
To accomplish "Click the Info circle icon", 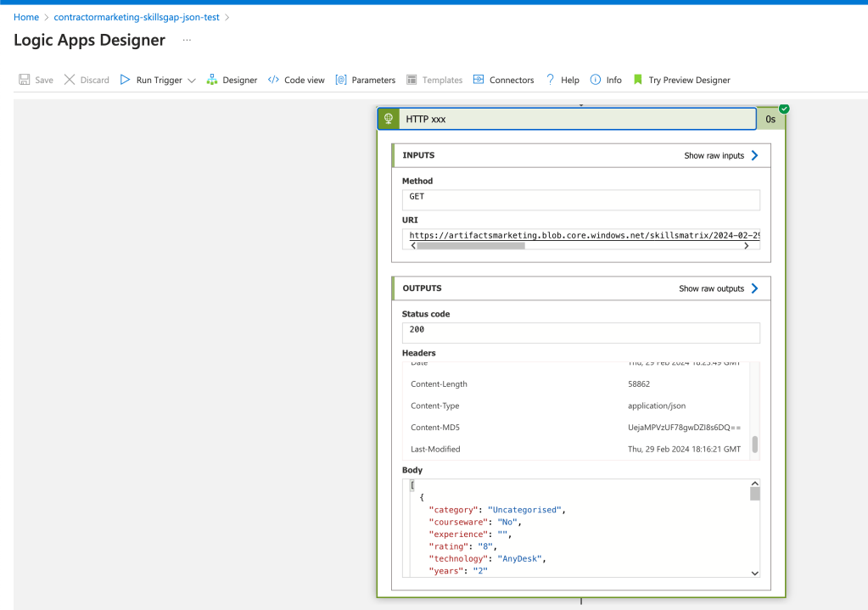I will pos(595,80).
